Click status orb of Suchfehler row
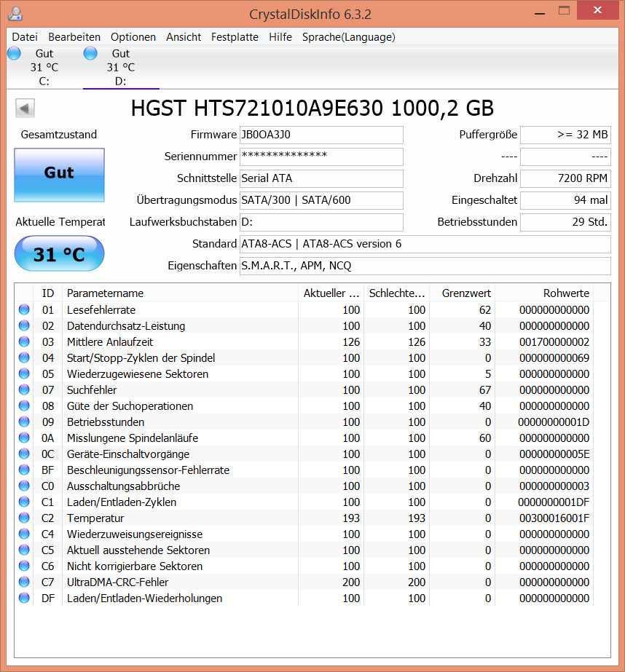 point(25,390)
